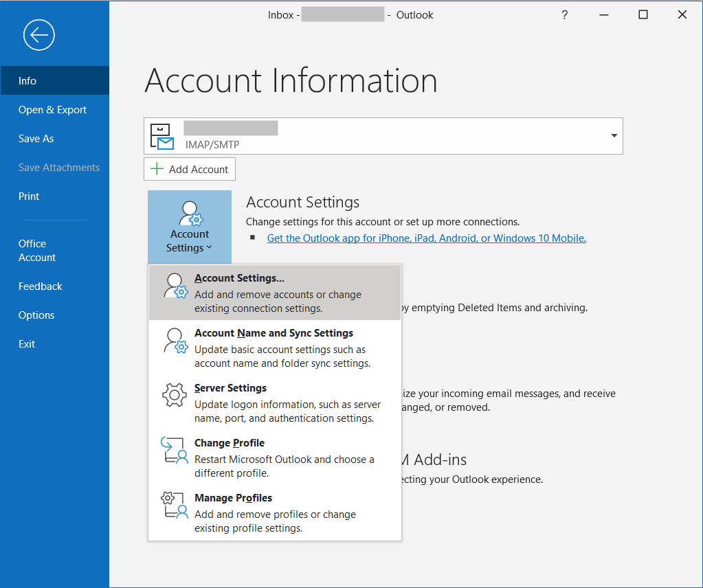Click the Manage Profiles icon
703x588 pixels.
175,505
